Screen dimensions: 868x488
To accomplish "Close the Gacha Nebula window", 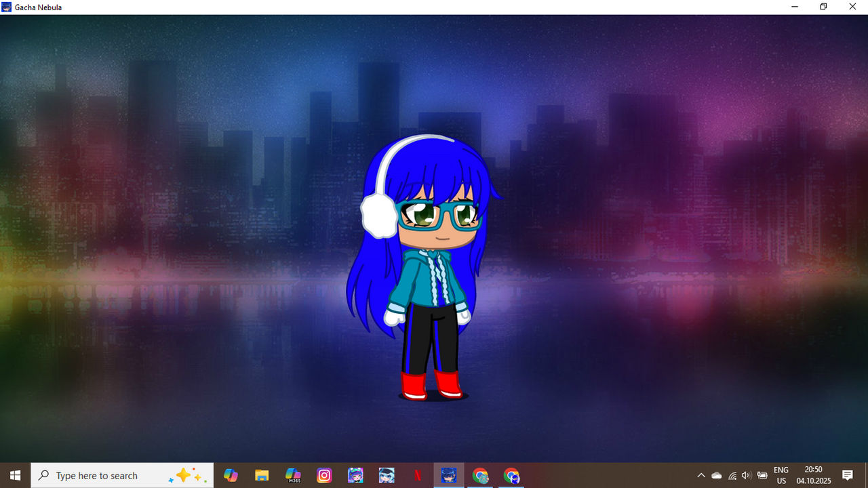I will pos(853,7).
